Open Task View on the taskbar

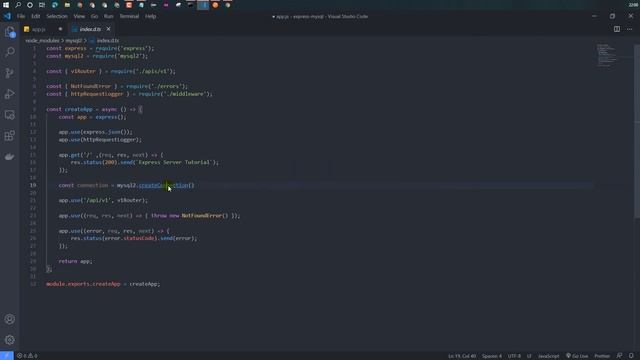(x=42, y=5)
